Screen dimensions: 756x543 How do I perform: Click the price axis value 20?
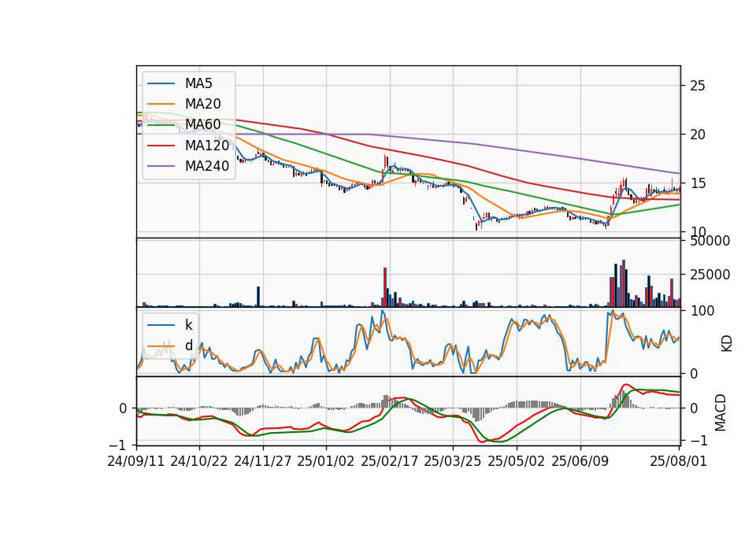click(698, 135)
